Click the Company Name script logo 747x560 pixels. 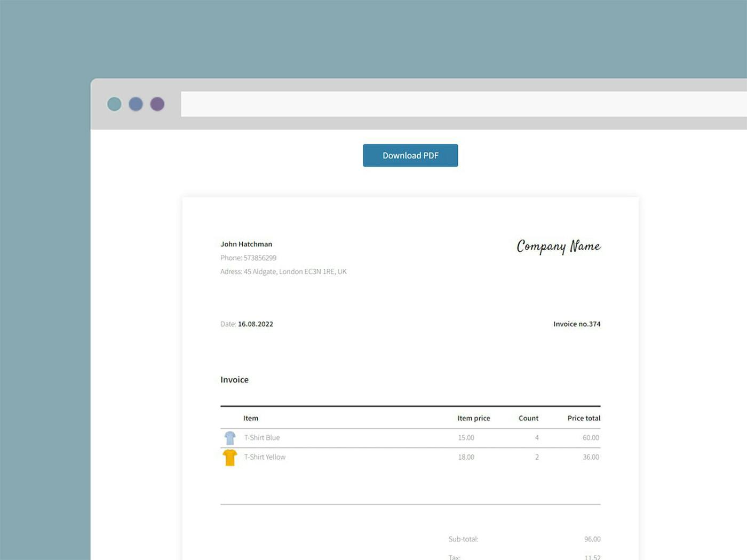point(558,246)
